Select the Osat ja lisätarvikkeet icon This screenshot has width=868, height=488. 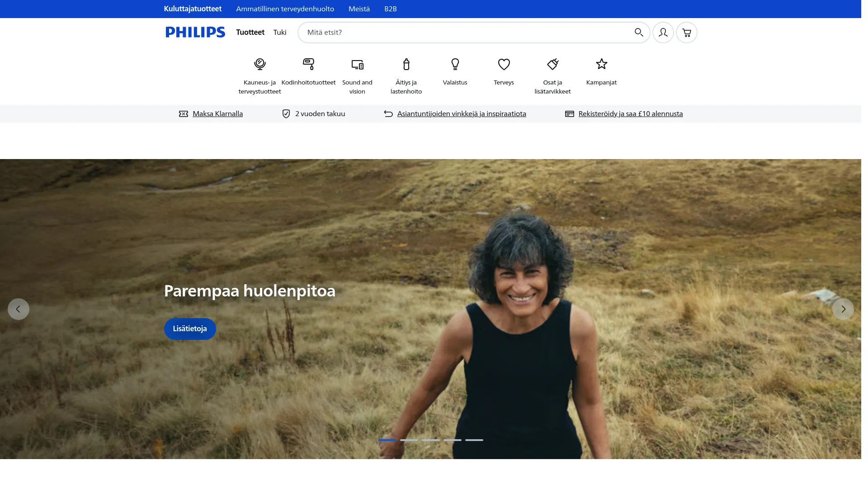[x=552, y=64]
